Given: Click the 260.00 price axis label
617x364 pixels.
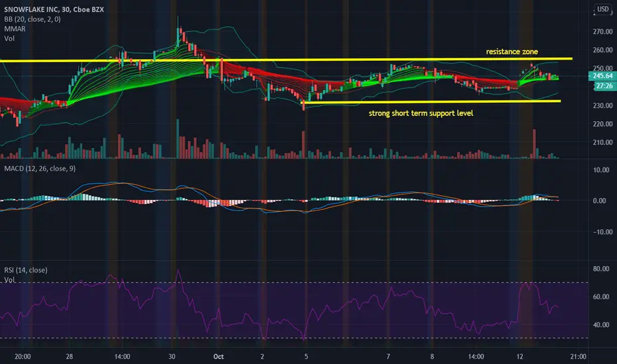Looking at the screenshot, I should pyautogui.click(x=602, y=50).
